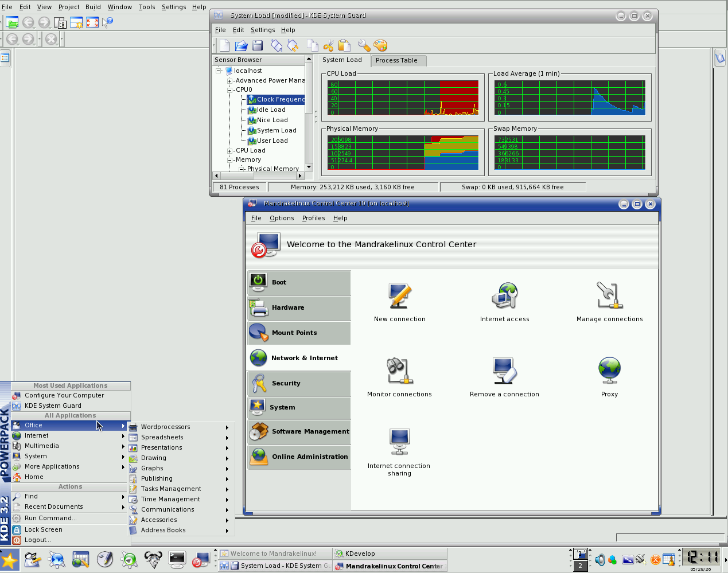This screenshot has height=573, width=728.
Task: Click the cut scissors icon in System Guard toolbar
Action: 328,45
